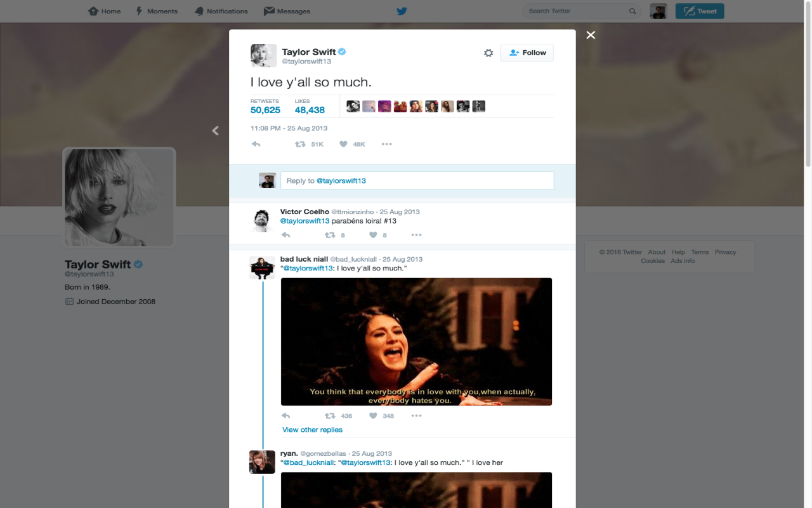Open the Notifications tab
Screen dimensions: 812x508
pos(221,11)
